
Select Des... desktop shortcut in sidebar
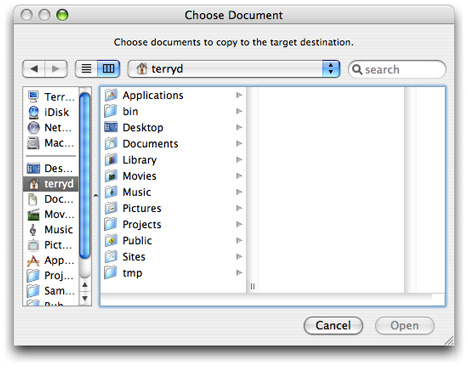pos(52,168)
